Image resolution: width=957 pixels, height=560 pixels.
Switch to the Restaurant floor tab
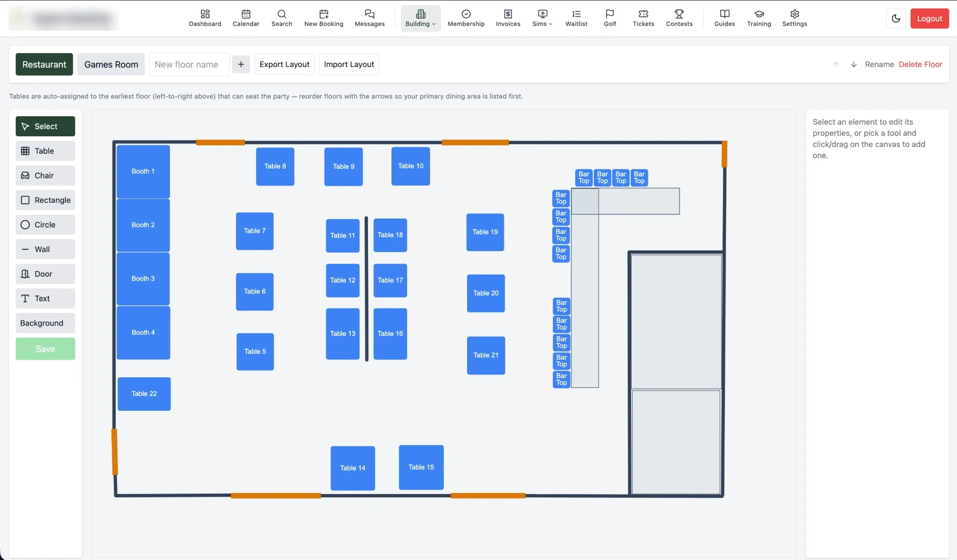coord(44,64)
